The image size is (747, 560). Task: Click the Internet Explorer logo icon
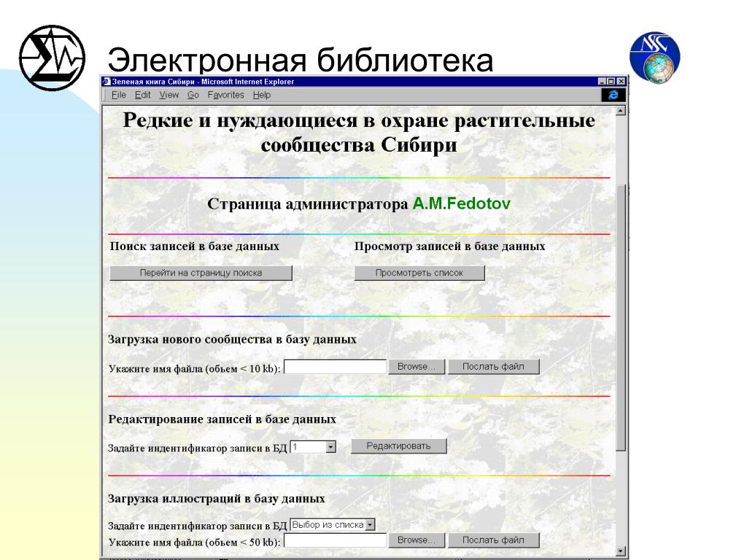coord(613,95)
